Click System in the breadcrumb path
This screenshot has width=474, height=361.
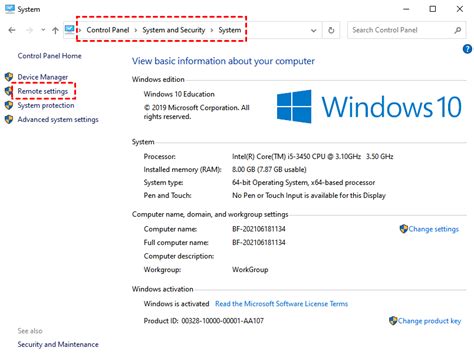click(230, 30)
